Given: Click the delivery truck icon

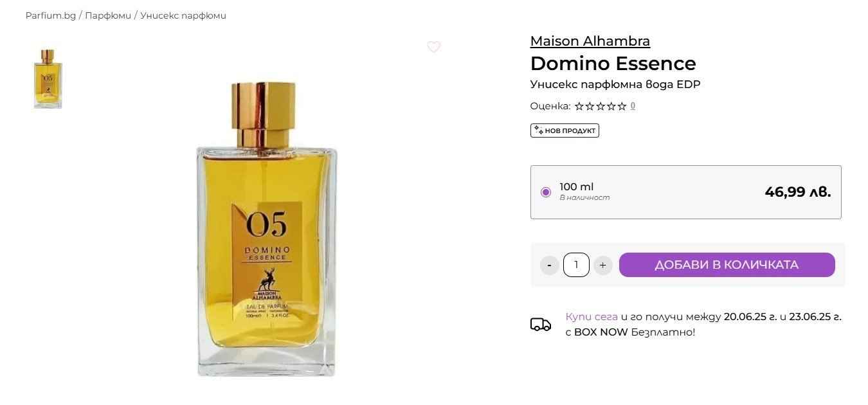Looking at the screenshot, I should [x=541, y=324].
